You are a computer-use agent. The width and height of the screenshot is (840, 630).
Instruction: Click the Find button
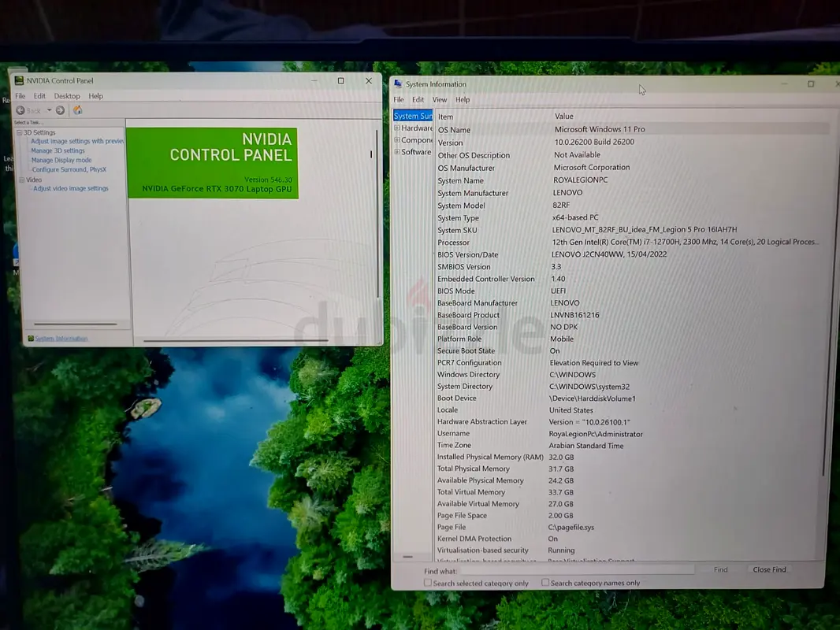720,569
